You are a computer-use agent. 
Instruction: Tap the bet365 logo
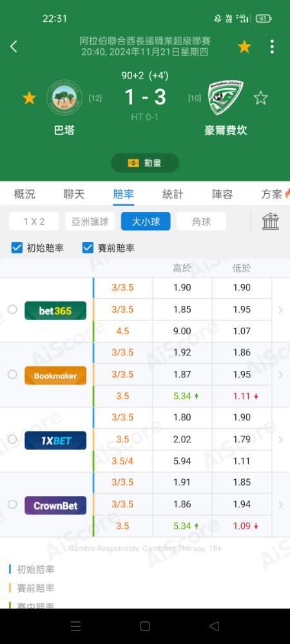click(x=55, y=310)
